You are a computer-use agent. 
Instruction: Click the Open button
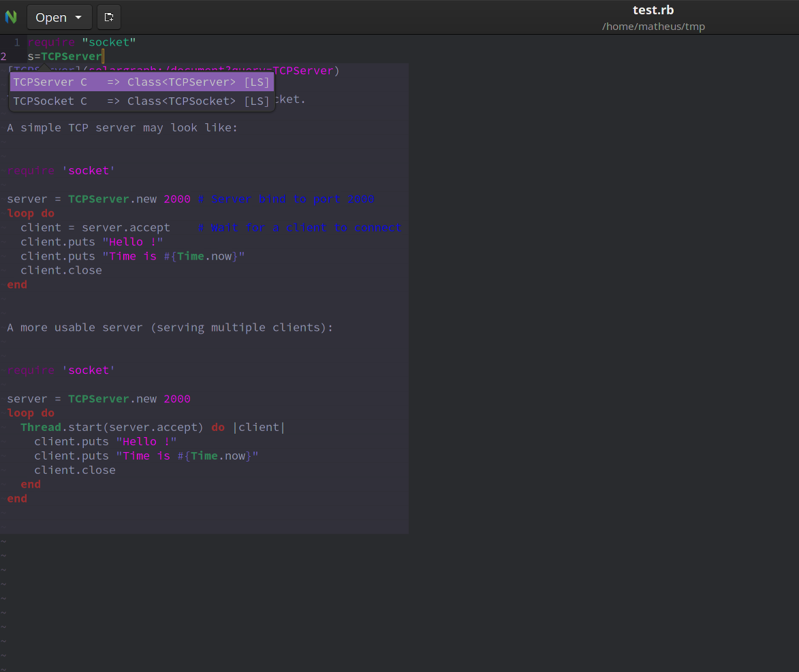pos(51,17)
